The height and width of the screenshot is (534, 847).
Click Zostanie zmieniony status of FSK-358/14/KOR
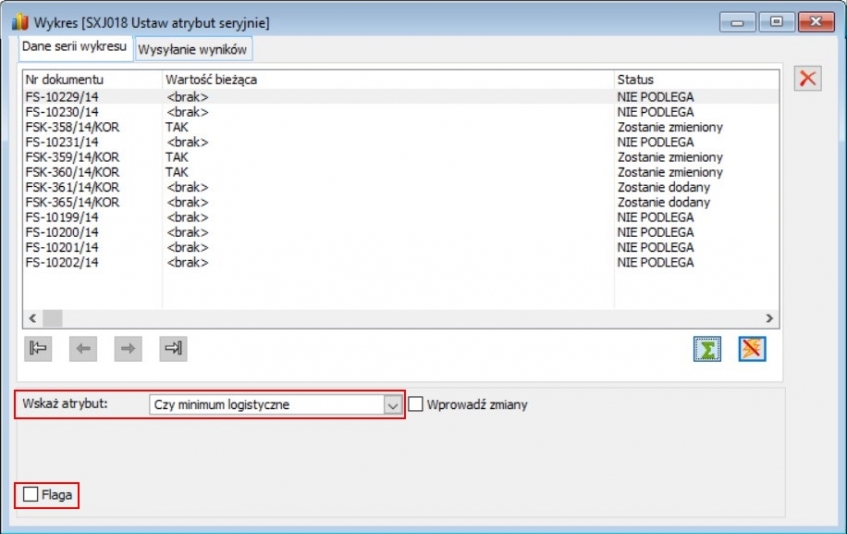(670, 127)
